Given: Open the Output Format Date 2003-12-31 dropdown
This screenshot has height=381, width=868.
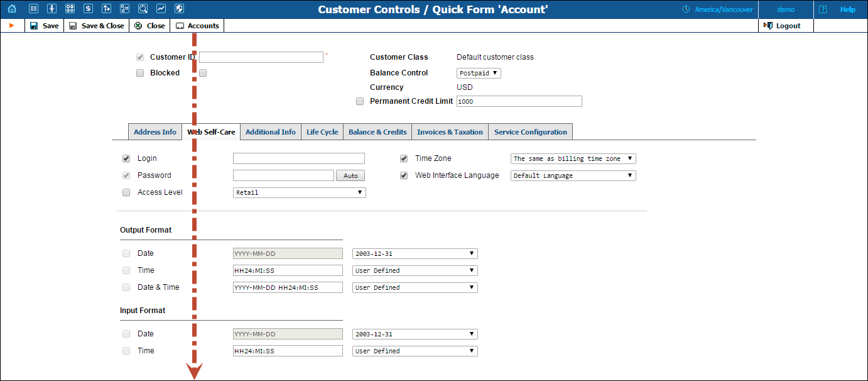Looking at the screenshot, I should coord(415,253).
